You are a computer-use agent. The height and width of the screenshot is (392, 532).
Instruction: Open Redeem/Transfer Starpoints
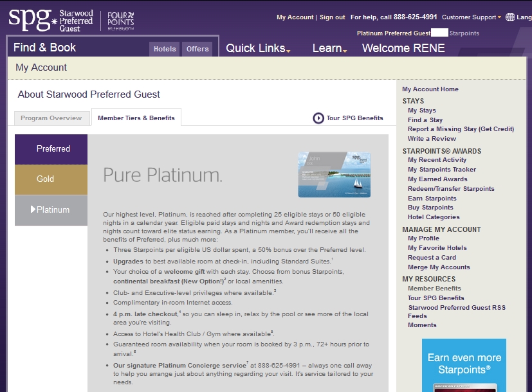click(x=450, y=188)
